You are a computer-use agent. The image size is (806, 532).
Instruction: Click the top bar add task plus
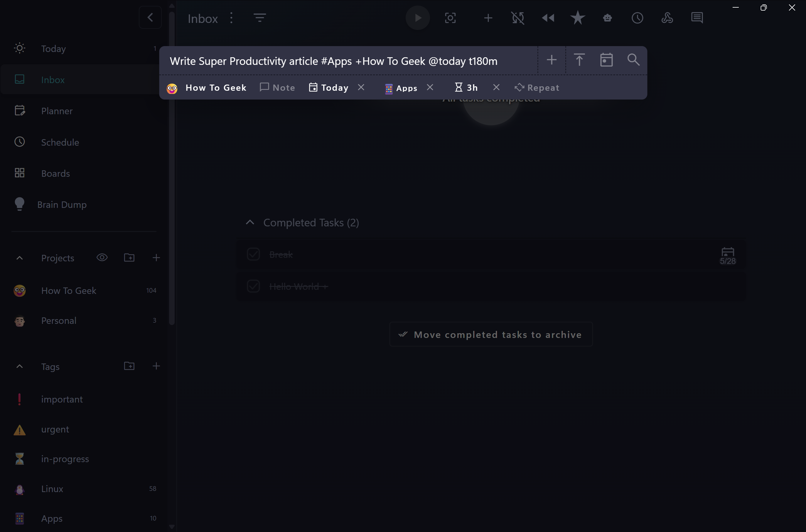click(488, 18)
